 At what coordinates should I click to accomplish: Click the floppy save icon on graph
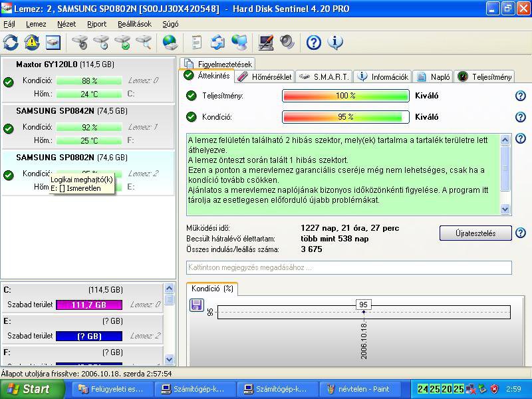click(196, 305)
